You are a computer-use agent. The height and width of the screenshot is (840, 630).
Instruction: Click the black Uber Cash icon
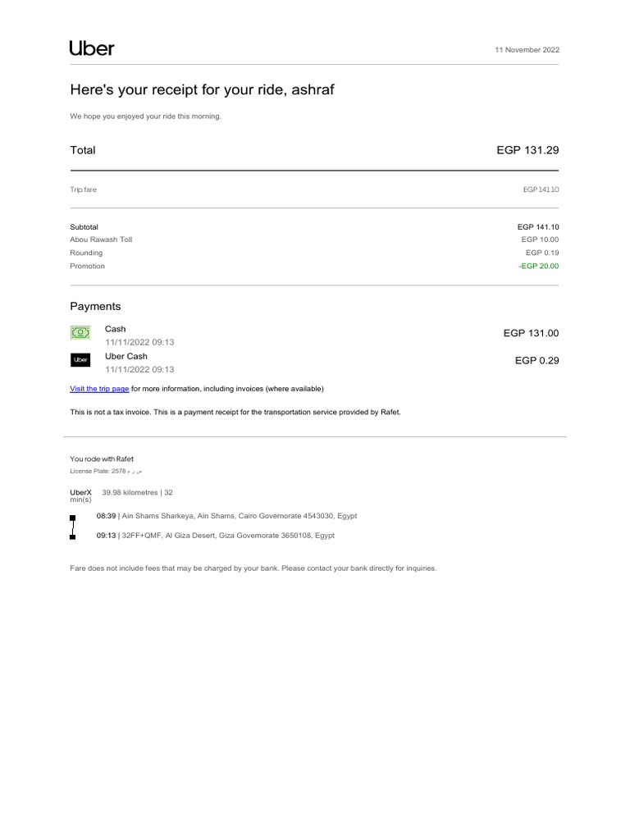pyautogui.click(x=80, y=360)
